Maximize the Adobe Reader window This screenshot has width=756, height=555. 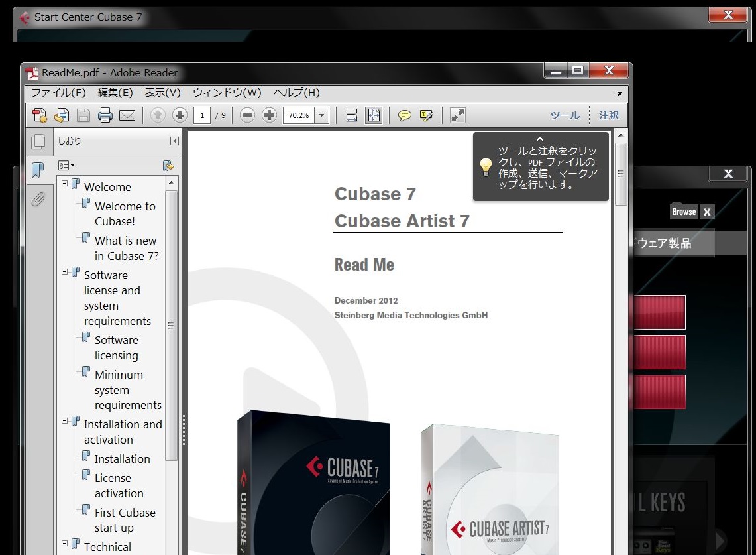577,70
